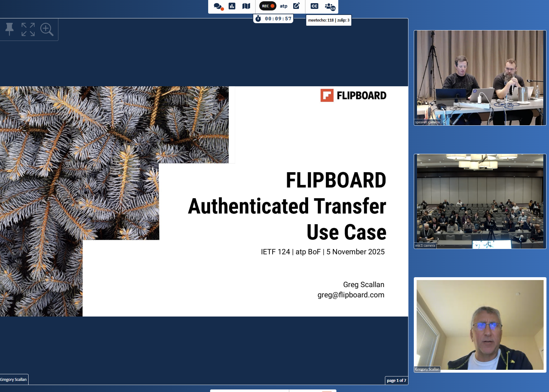
Task: Open the shared notes pencil icon
Action: 296,6
